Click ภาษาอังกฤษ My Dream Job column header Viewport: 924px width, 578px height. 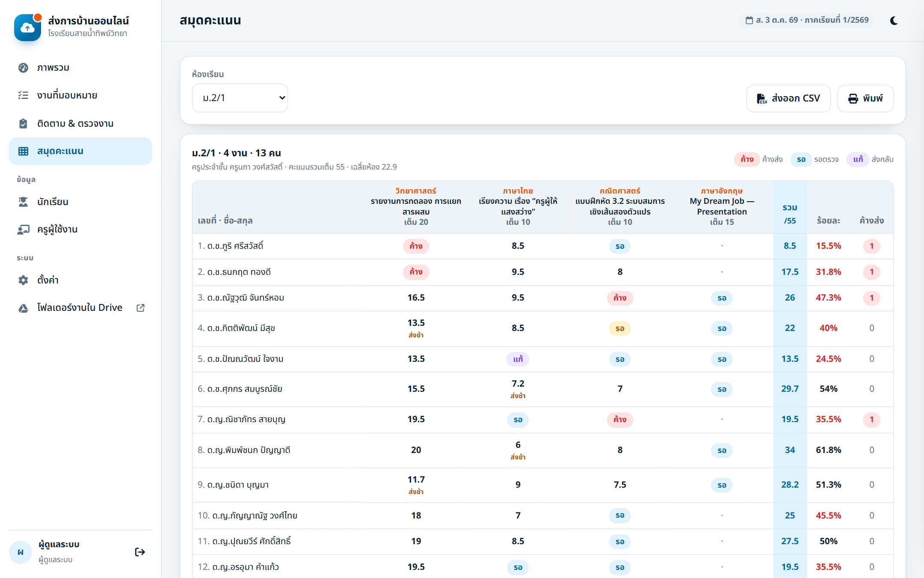(x=722, y=206)
